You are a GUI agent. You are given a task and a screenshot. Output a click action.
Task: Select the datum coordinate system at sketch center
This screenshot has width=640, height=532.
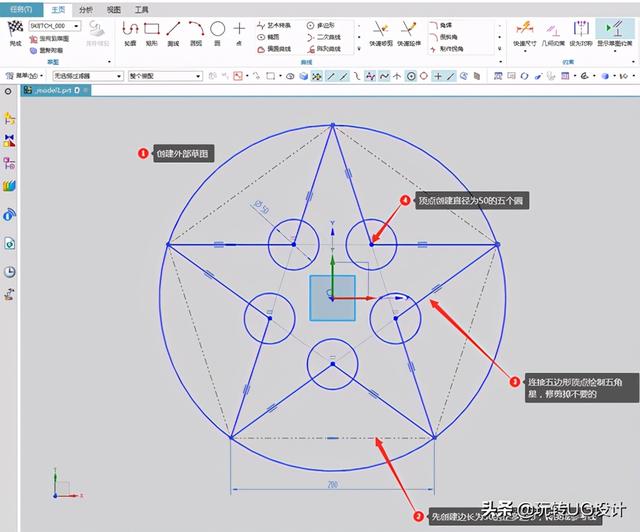click(x=332, y=297)
